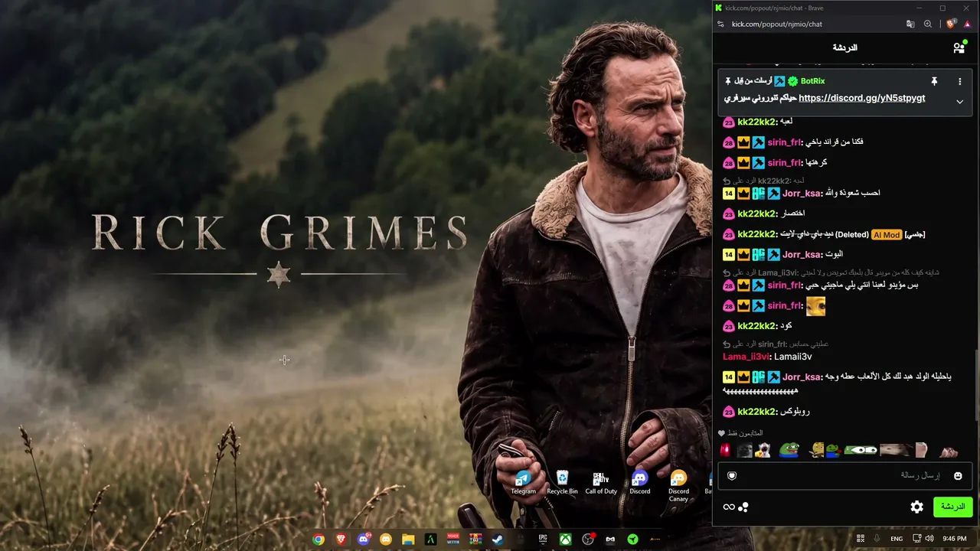Open Steam from the taskbar
The width and height of the screenshot is (980, 551).
(498, 540)
